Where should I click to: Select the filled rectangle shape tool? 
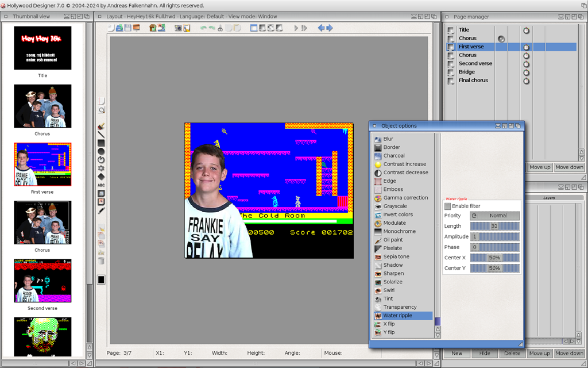[x=101, y=143]
